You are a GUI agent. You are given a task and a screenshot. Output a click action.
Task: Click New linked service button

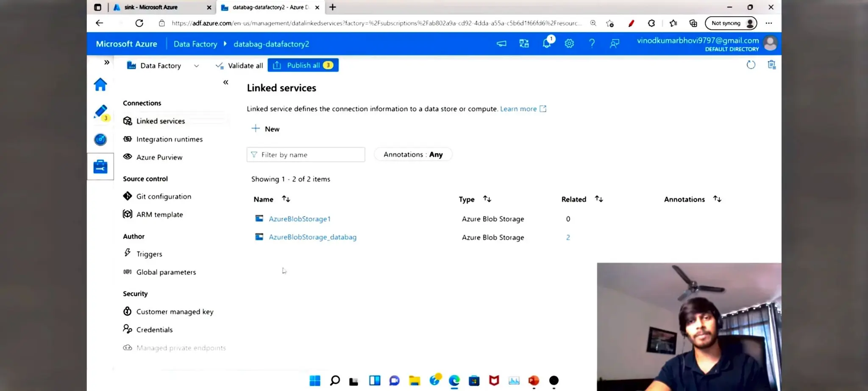[265, 129]
